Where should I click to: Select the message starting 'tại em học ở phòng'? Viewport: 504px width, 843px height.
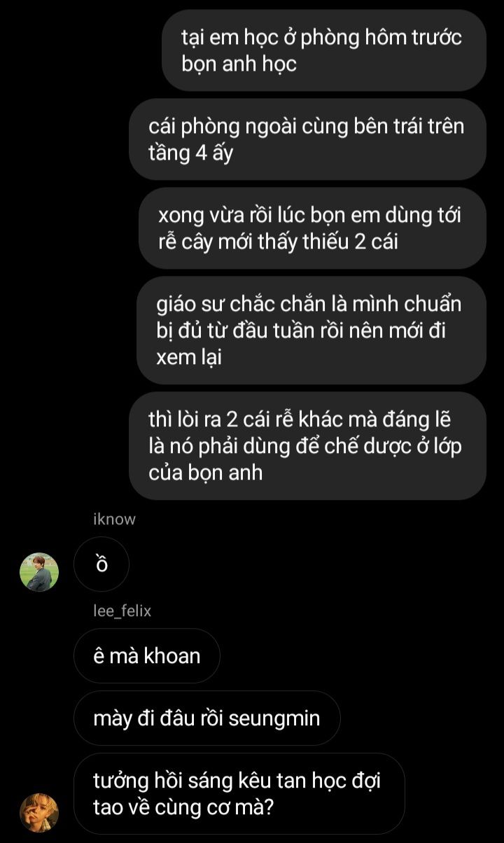pyautogui.click(x=324, y=50)
